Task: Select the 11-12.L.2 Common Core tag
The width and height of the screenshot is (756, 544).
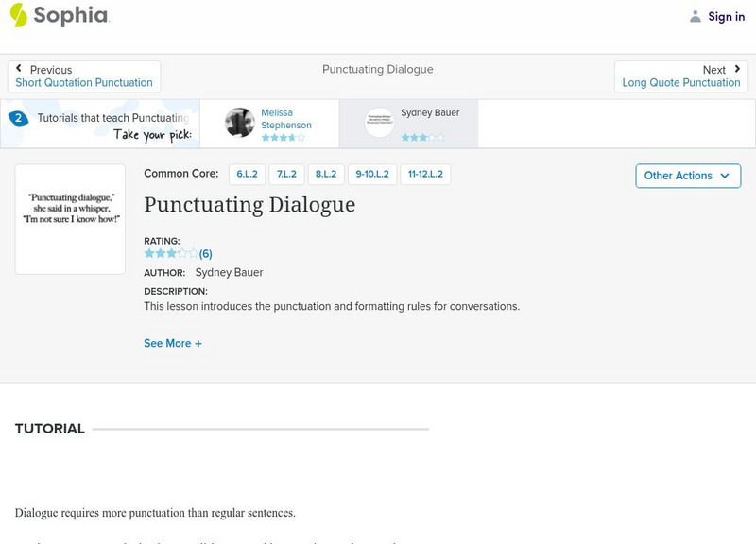Action: [425, 175]
